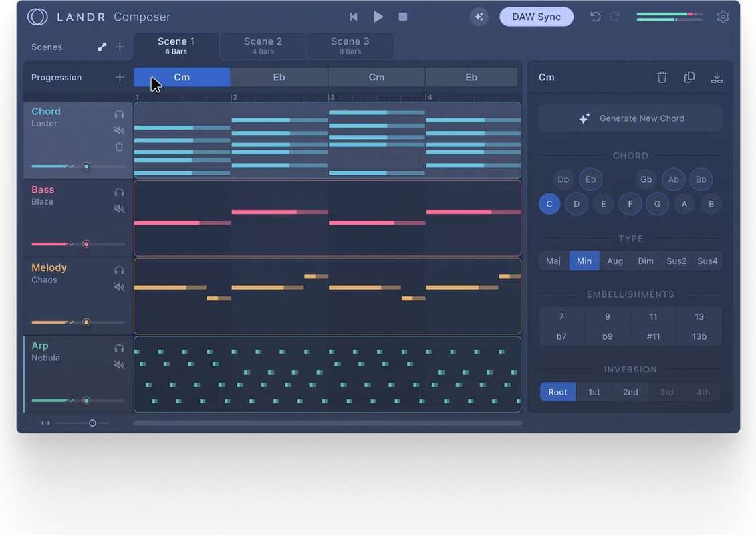Screen dimensions: 756x535
Task: Click the DAW Sync button
Action: pos(536,17)
